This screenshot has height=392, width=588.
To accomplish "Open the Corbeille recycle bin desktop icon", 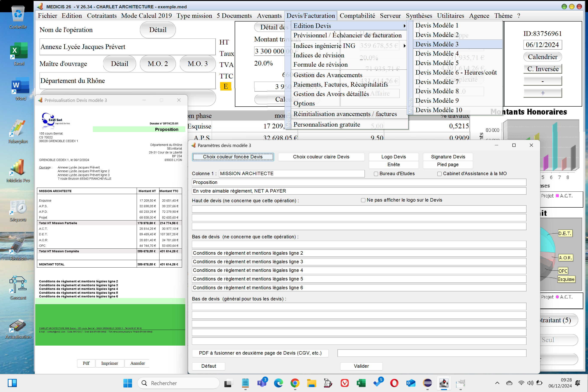I will [18, 17].
